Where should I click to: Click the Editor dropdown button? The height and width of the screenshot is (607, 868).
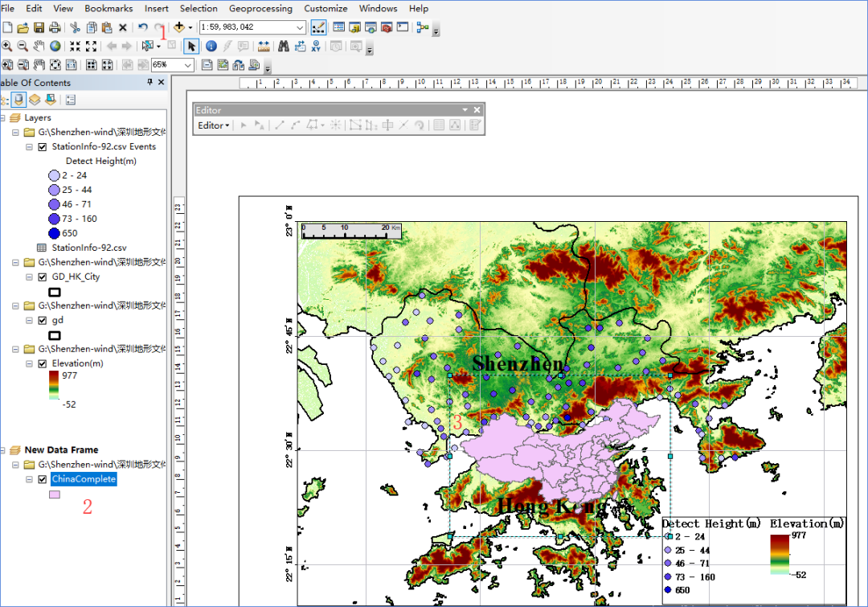(x=214, y=125)
